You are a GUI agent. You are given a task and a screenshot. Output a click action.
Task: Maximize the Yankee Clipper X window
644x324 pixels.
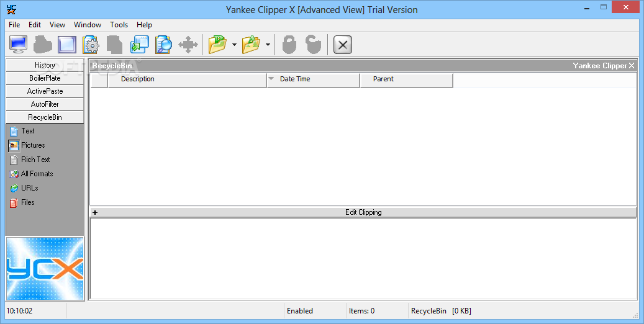click(x=604, y=7)
